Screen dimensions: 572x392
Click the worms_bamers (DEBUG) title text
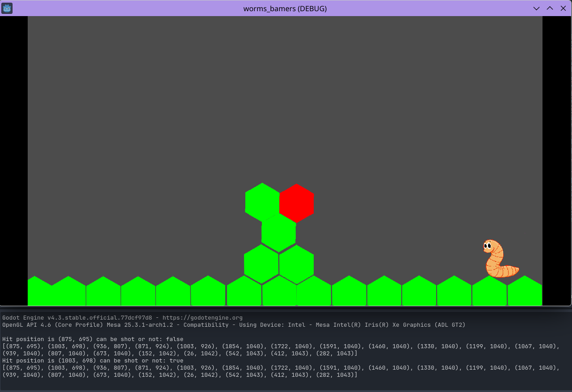tap(285, 8)
